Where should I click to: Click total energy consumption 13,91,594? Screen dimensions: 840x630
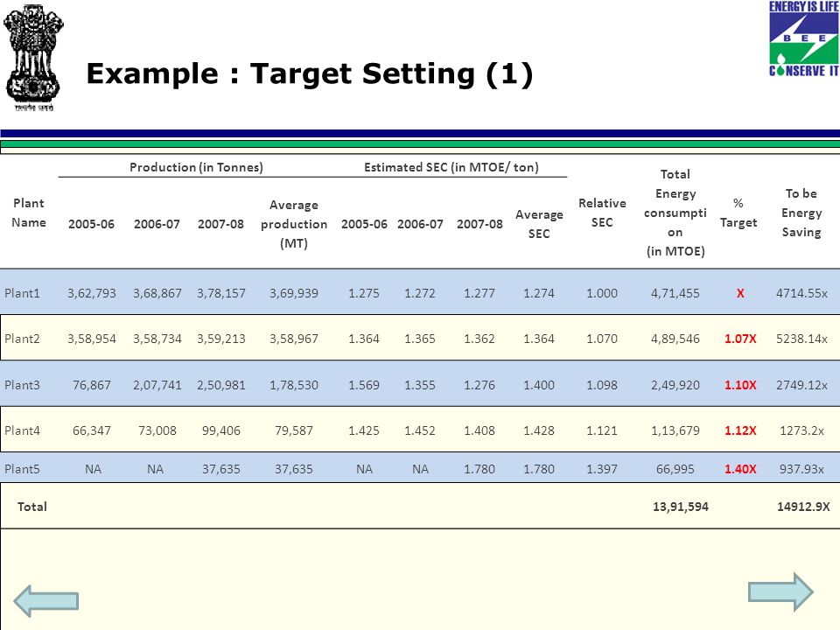pyautogui.click(x=681, y=507)
